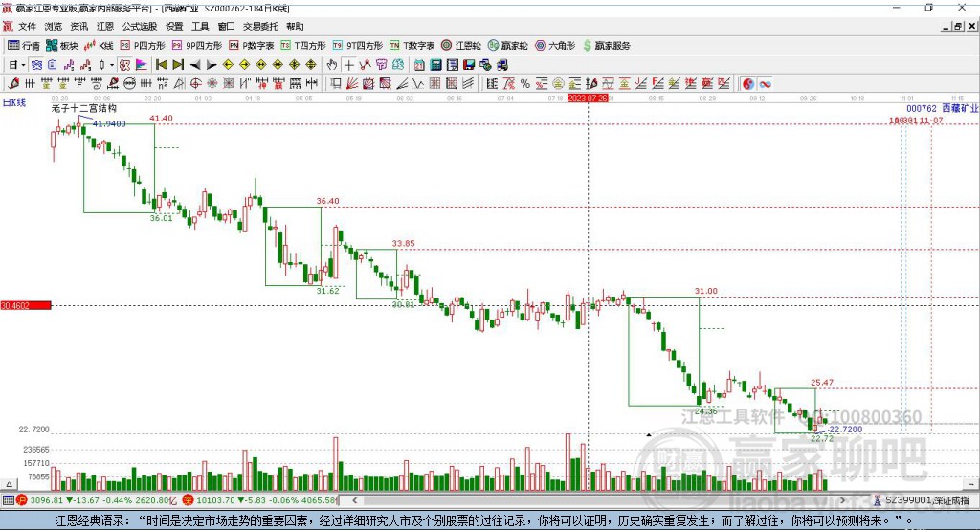Expand the candlestick style dropdown arrow
This screenshot has height=530, width=980.
(112, 65)
